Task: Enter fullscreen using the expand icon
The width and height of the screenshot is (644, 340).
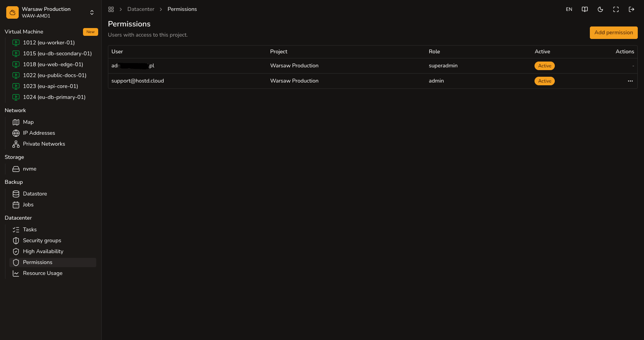Action: [x=616, y=9]
